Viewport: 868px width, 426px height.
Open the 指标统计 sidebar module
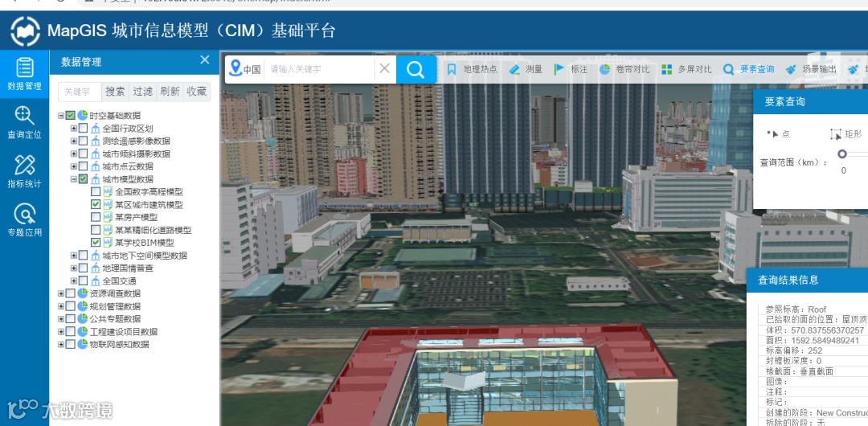click(x=24, y=171)
